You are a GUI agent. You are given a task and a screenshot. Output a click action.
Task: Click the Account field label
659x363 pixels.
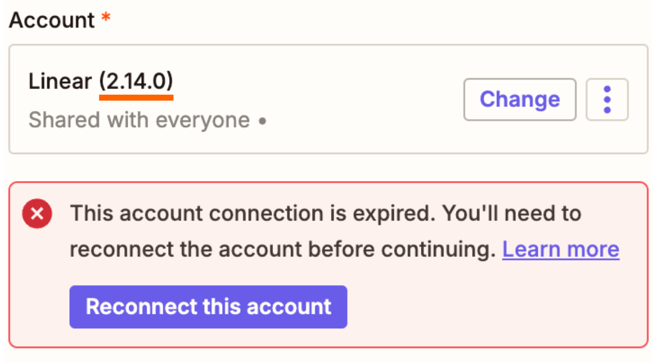52,20
